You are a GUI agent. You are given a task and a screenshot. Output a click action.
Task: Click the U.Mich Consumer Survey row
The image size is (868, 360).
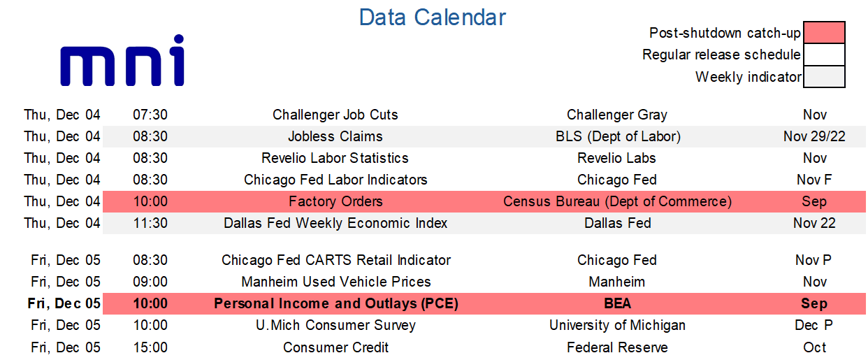click(335, 325)
